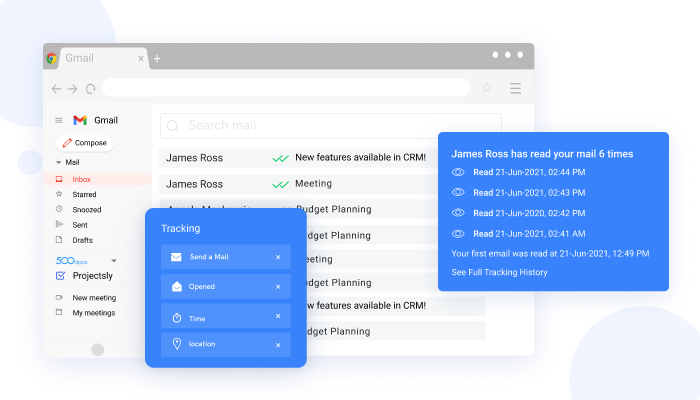Click the stopwatch icon beside Time
Image resolution: width=700 pixels, height=400 pixels.
pos(177,318)
